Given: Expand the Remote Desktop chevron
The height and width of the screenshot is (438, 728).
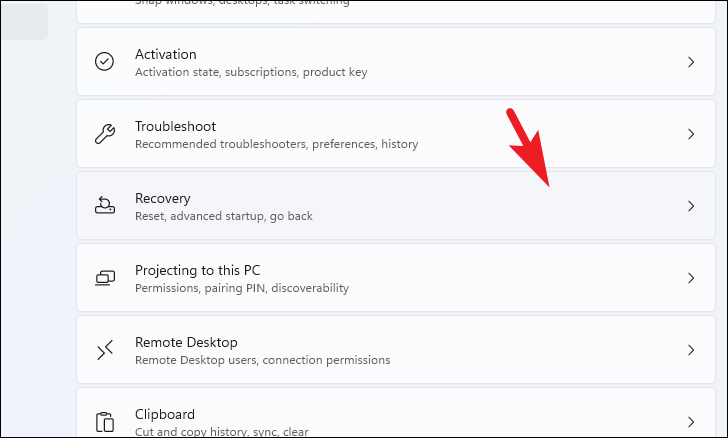Looking at the screenshot, I should click(x=691, y=350).
